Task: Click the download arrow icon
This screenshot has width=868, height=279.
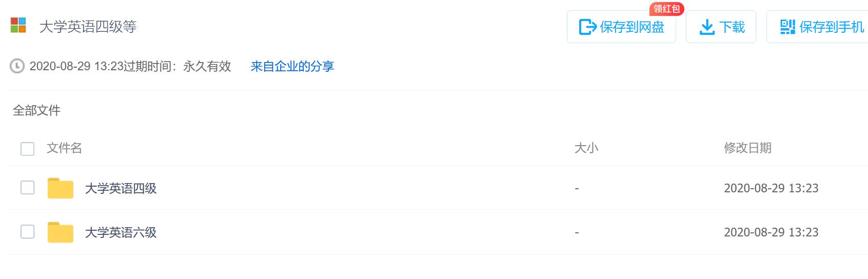Action: click(707, 27)
